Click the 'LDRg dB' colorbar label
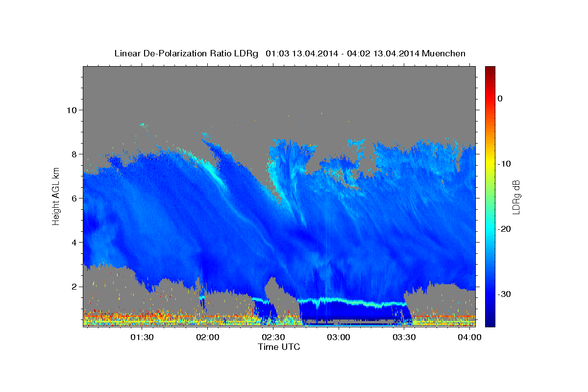Screen dimensions: 588x392 516,196
